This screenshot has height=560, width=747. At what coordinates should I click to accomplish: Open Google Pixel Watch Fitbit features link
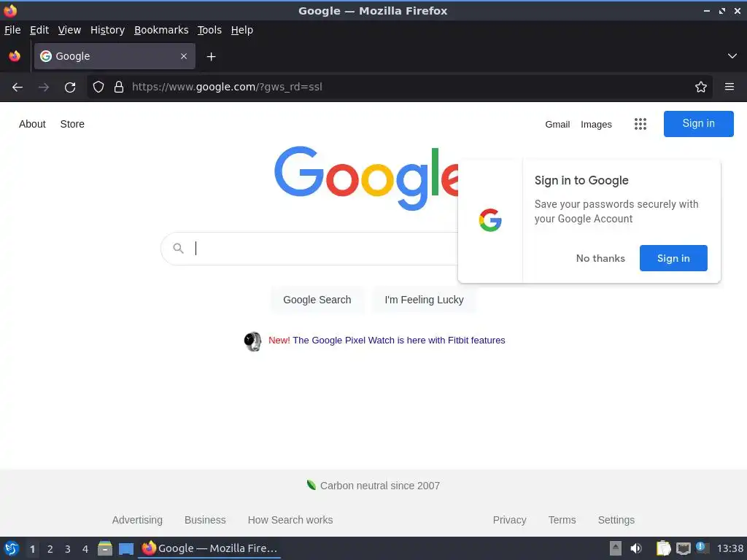399,341
